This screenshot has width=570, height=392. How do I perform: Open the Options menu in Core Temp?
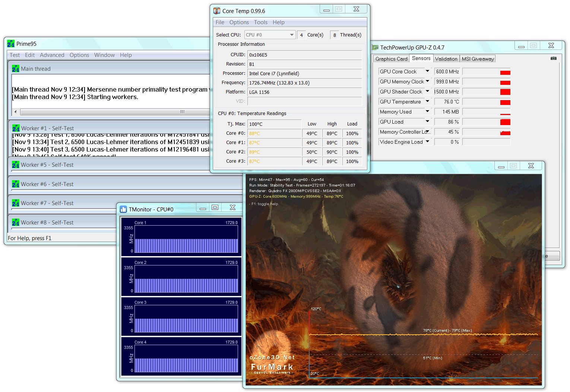point(239,22)
